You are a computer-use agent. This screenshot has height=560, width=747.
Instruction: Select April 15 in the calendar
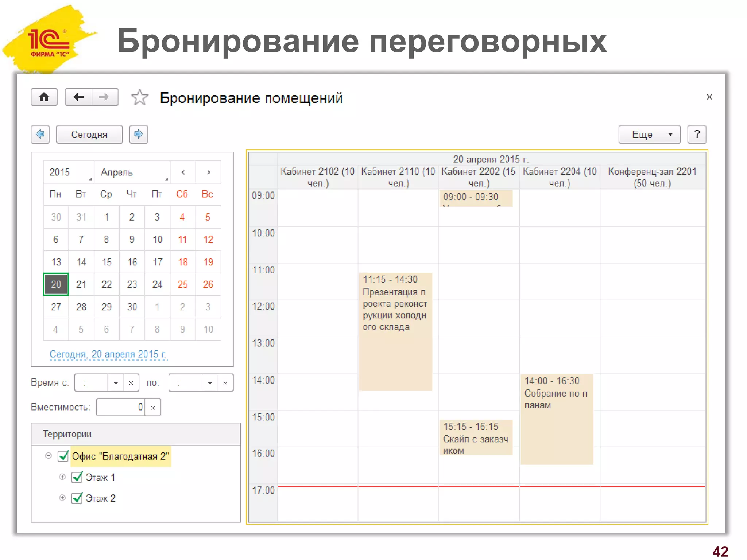[107, 262]
